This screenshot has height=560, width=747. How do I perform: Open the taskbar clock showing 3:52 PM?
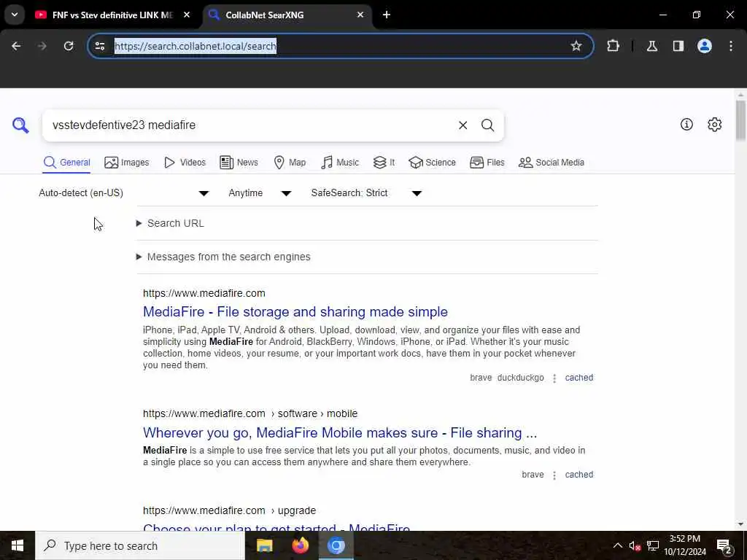pyautogui.click(x=685, y=545)
